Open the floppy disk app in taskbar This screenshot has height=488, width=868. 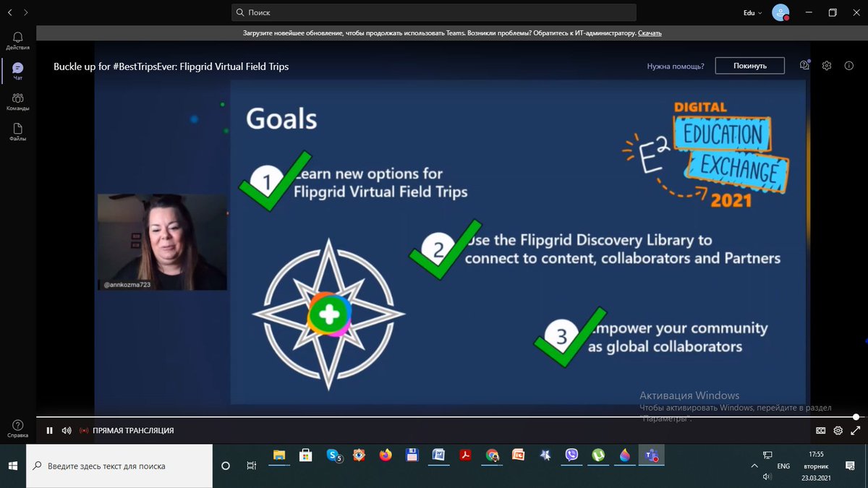tap(412, 455)
